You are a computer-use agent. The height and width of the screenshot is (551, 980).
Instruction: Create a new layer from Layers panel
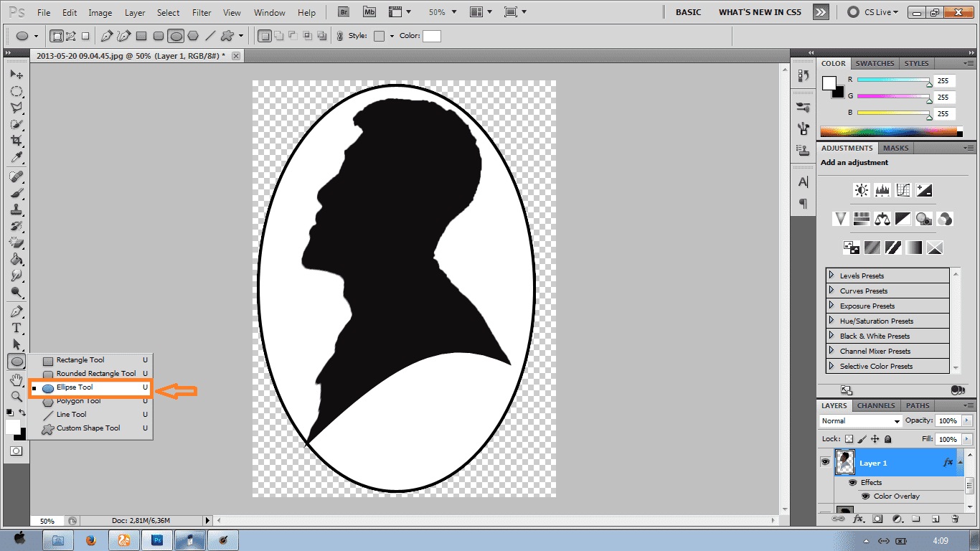(936, 519)
